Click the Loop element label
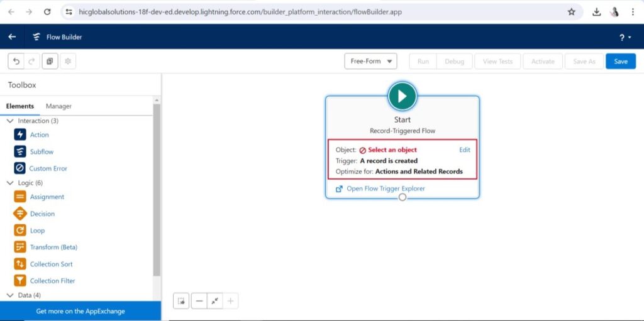Image resolution: width=644 pixels, height=321 pixels. (x=37, y=231)
